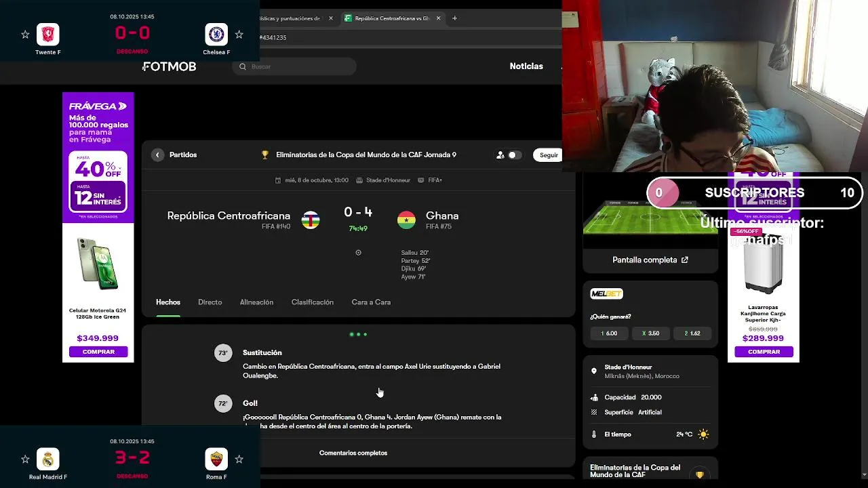Click the Seguir button
868x488 pixels.
[549, 155]
